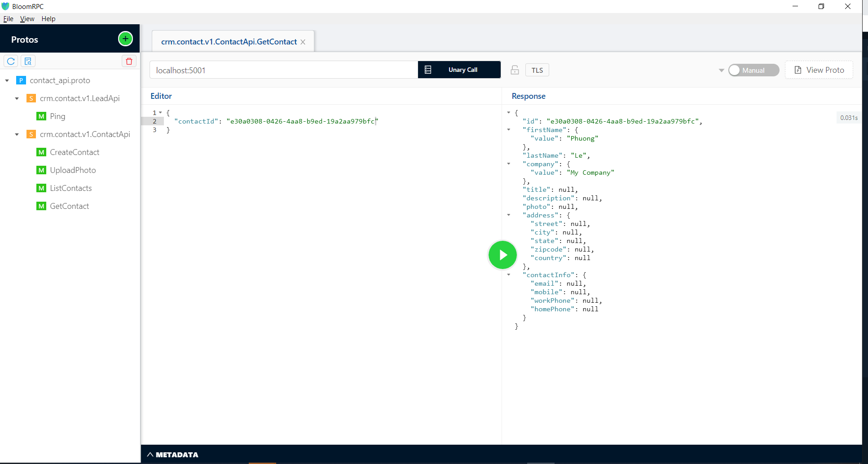Select the GetContact method
This screenshot has height=464, width=868.
tap(70, 206)
